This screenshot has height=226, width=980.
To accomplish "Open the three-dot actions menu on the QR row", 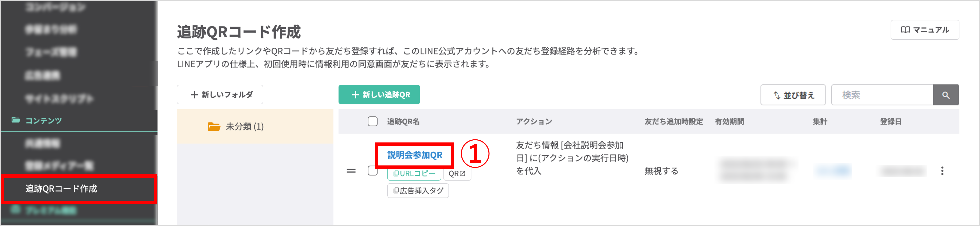I will [943, 171].
